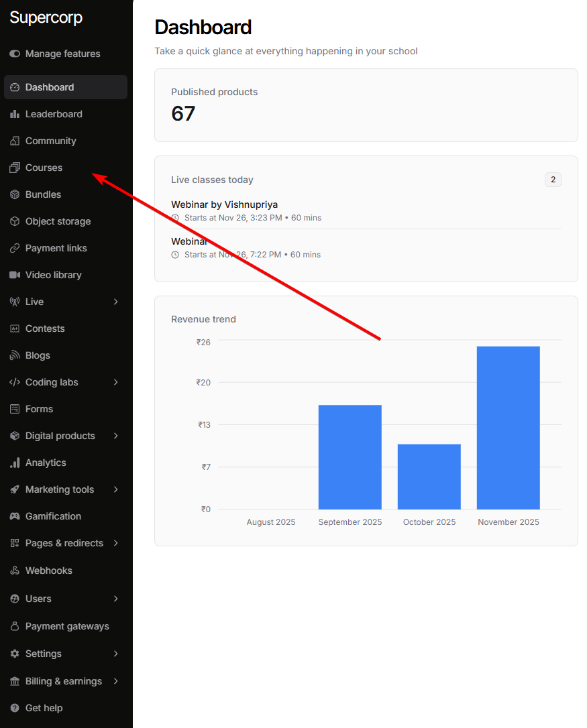Click the Get help question icon

click(15, 708)
